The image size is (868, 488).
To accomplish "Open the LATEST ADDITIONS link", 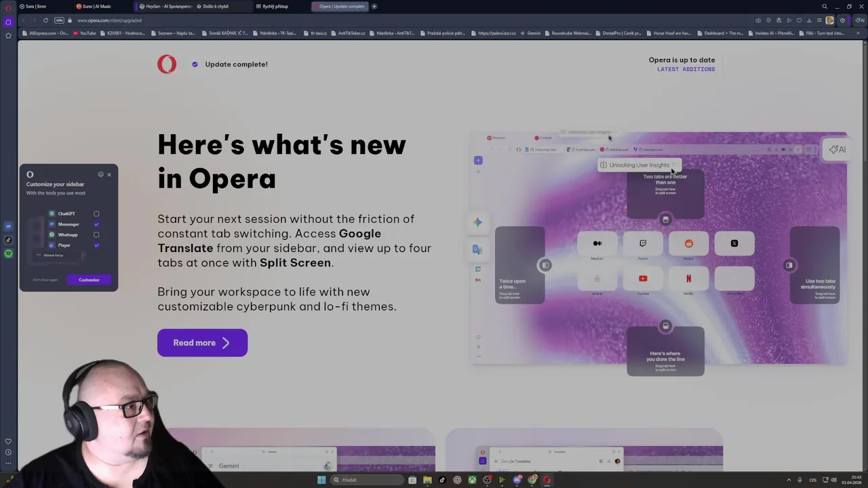I will point(686,69).
